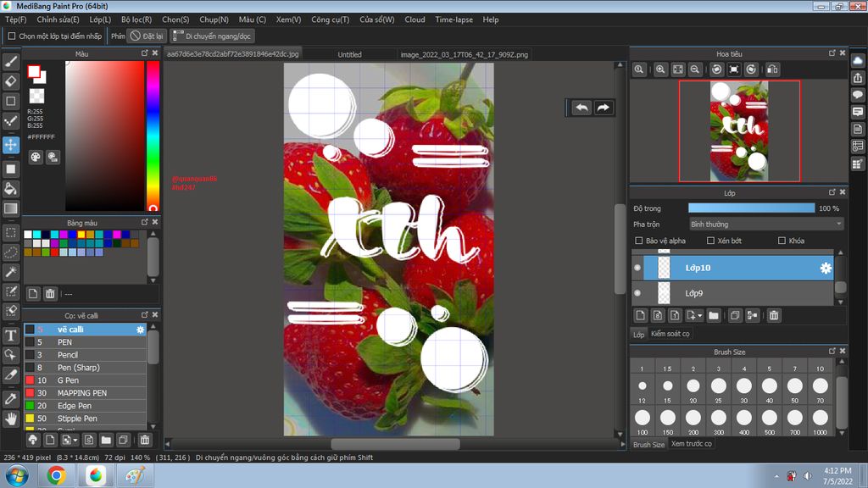Delete the selected layer with trash icon
The image size is (868, 488).
click(x=774, y=315)
